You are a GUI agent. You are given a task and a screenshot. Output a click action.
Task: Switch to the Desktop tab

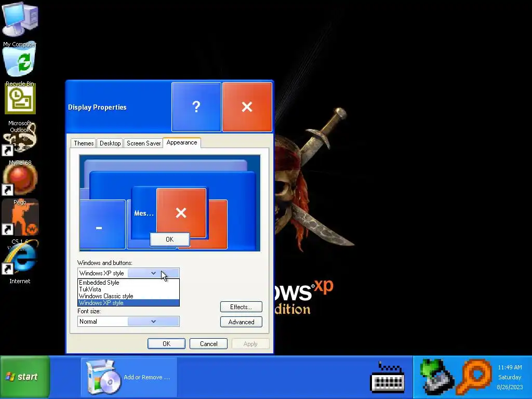[110, 143]
